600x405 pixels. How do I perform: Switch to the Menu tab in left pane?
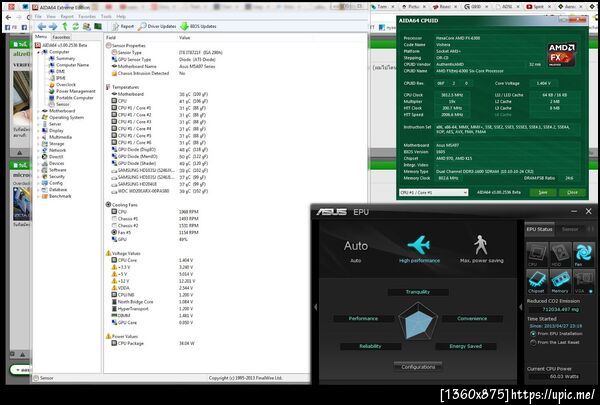click(41, 37)
